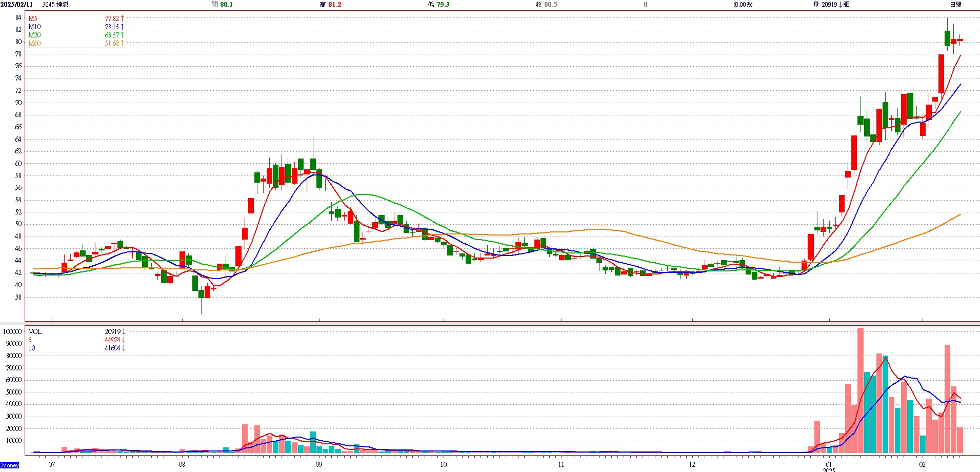Click the M10 moving average legend label

pyautogui.click(x=34, y=27)
